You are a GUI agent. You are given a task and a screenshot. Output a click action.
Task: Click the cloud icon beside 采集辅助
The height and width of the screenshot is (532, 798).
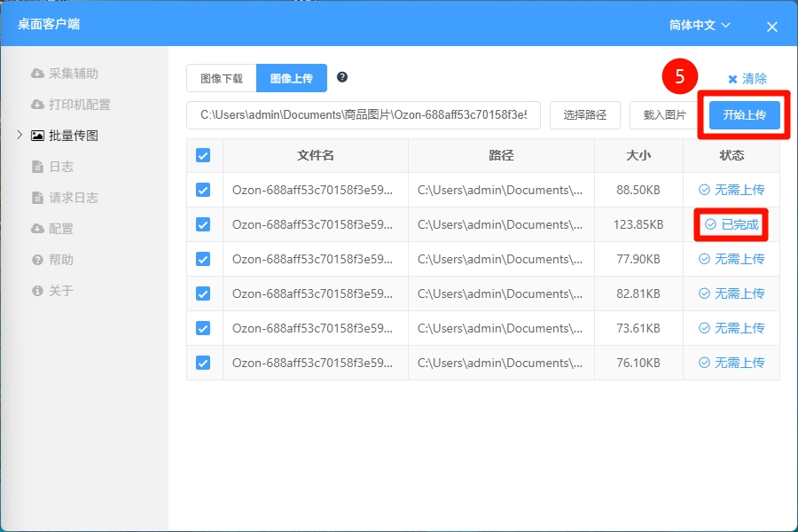[x=37, y=74]
